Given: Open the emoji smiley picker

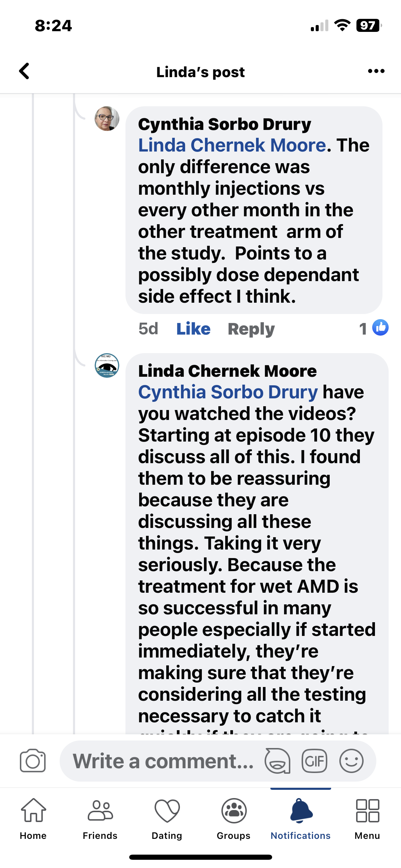Looking at the screenshot, I should pyautogui.click(x=351, y=761).
